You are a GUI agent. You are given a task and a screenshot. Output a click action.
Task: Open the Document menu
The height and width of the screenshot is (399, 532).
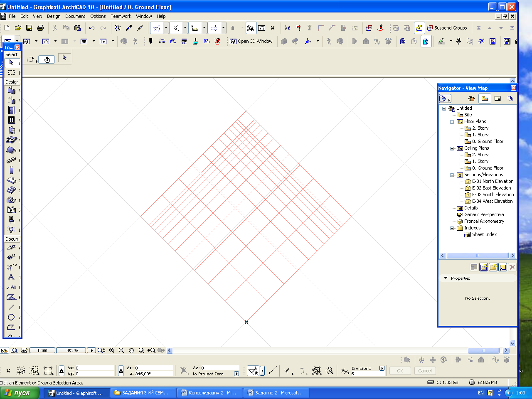click(75, 16)
